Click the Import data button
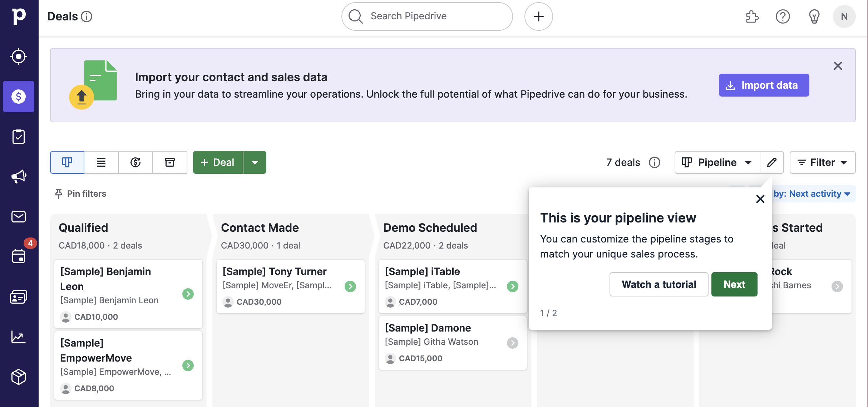The width and height of the screenshot is (868, 407). [x=764, y=85]
